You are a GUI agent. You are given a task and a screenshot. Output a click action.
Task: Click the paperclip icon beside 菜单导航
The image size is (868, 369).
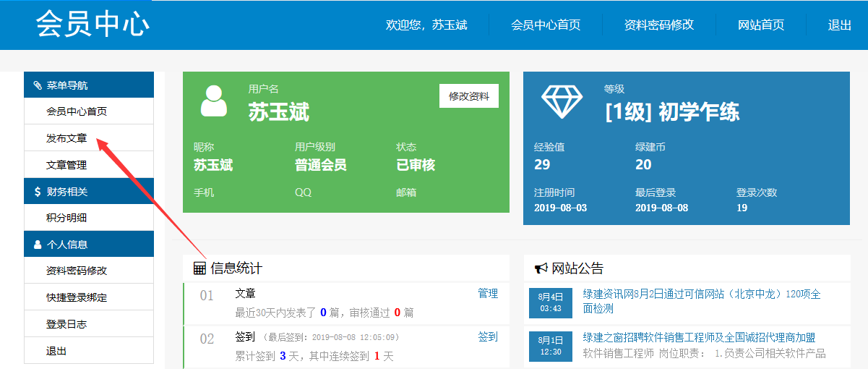click(38, 85)
